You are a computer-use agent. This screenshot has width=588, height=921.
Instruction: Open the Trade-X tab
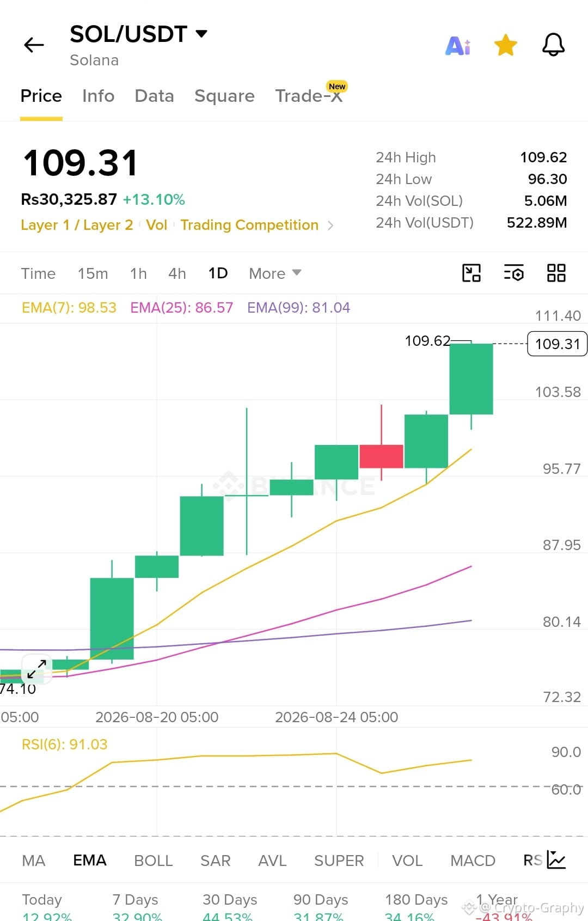click(x=309, y=96)
